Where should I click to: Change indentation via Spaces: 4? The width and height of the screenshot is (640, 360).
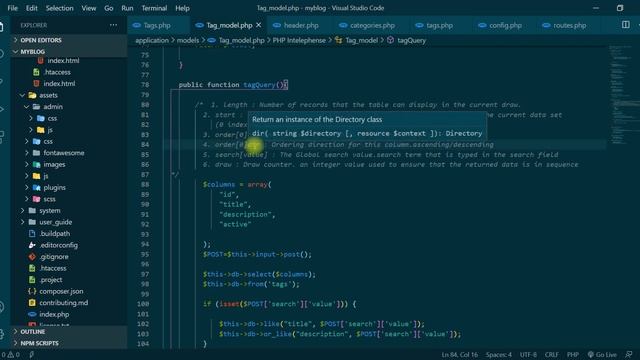498,355
